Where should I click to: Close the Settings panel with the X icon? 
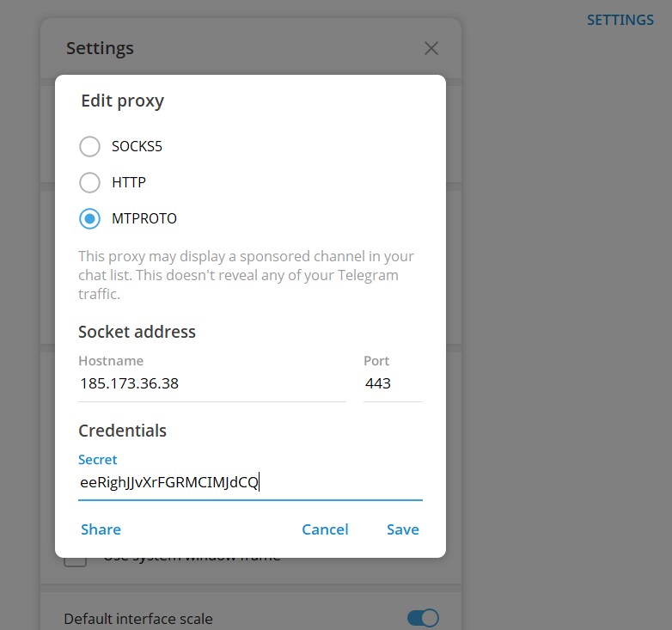(x=431, y=48)
